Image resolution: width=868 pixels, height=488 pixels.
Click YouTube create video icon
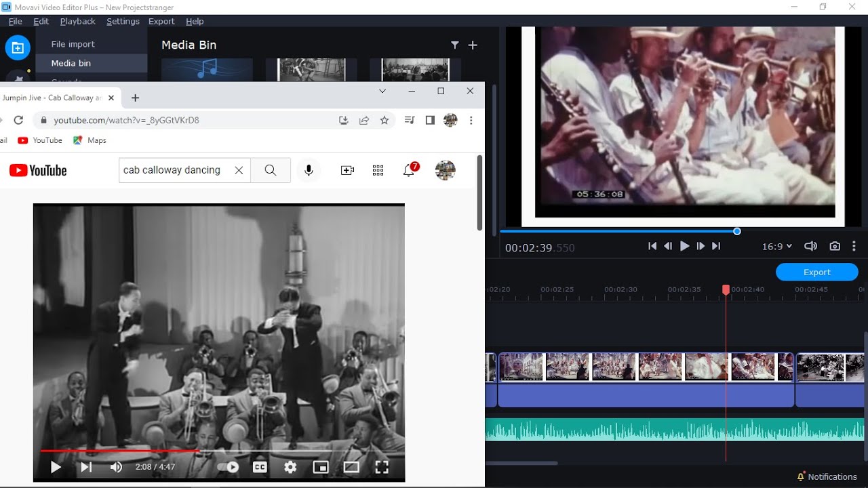click(x=347, y=170)
